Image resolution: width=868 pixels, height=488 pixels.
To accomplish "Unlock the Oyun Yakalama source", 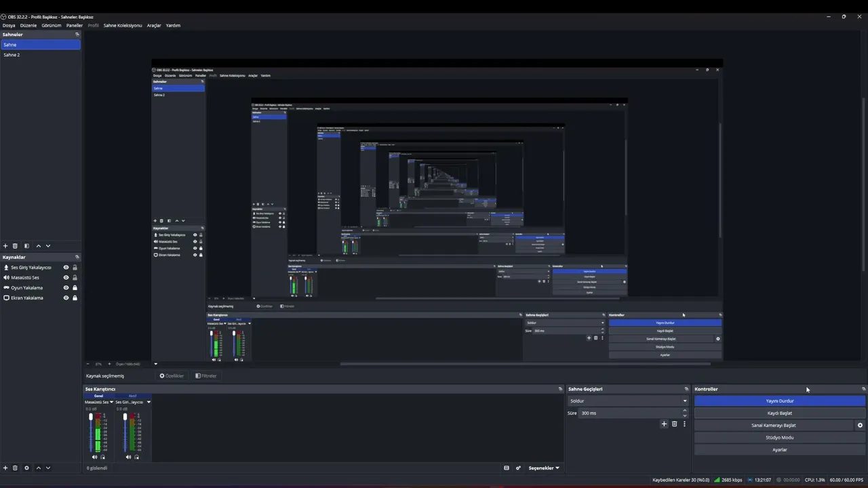I will coord(75,287).
